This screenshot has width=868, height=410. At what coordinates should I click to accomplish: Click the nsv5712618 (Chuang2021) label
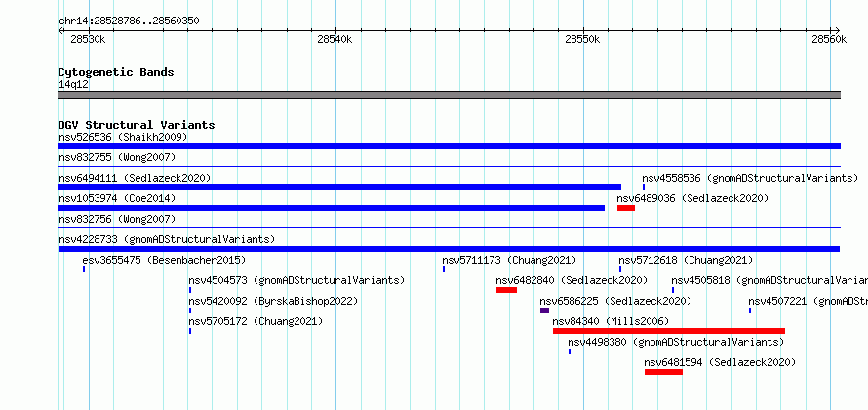pyautogui.click(x=686, y=260)
